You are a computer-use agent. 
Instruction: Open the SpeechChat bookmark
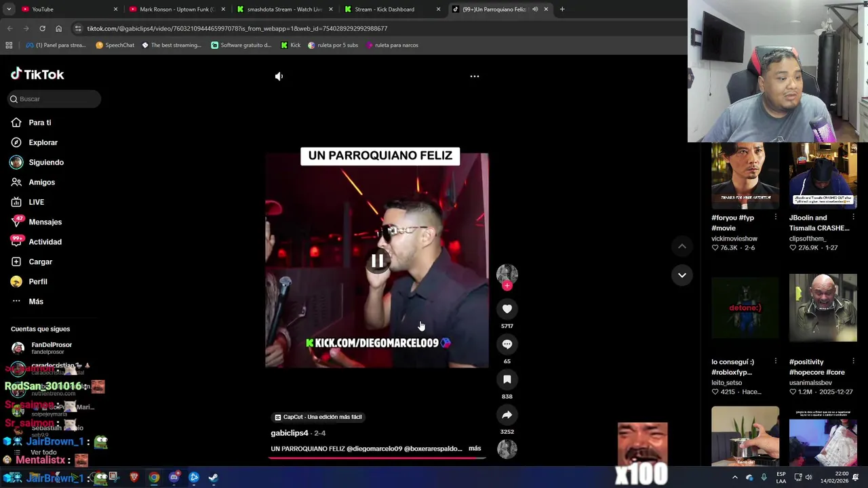(115, 45)
